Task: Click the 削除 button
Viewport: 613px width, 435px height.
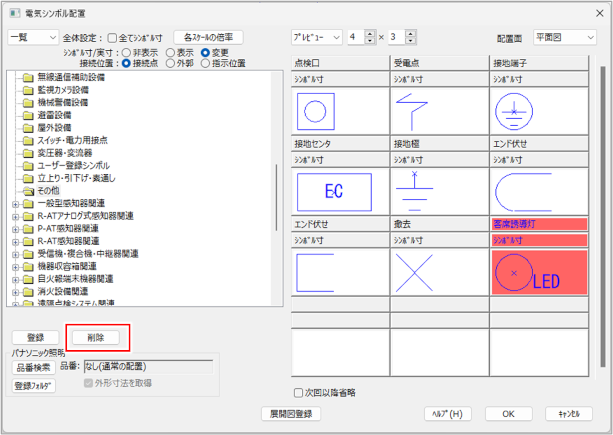Action: coord(97,337)
